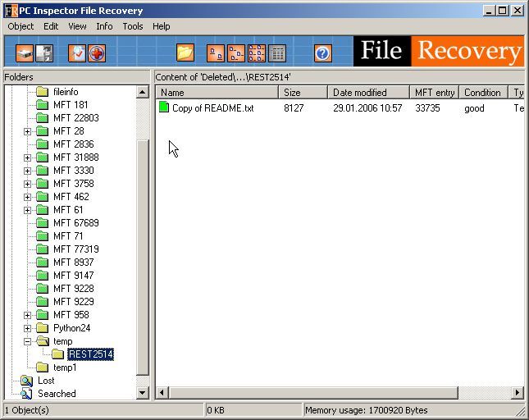
Task: Expand the MFT 31888 folder
Action: click(27, 157)
